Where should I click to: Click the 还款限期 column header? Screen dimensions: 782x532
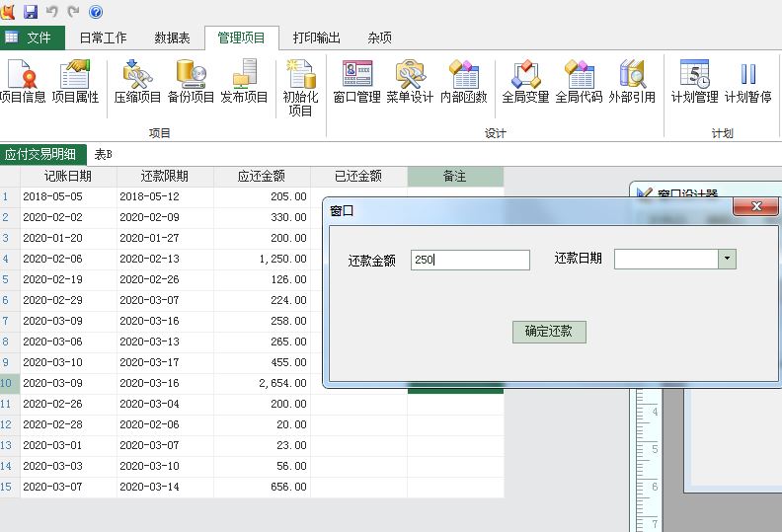[165, 176]
